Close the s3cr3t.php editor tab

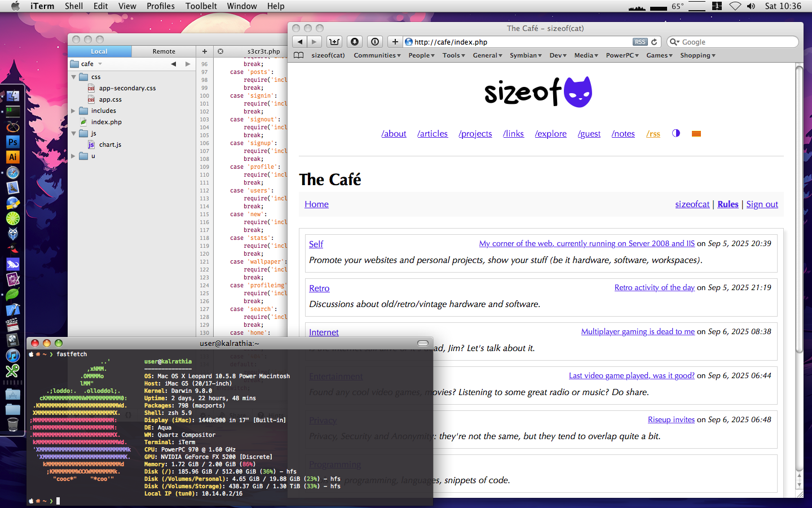click(220, 51)
